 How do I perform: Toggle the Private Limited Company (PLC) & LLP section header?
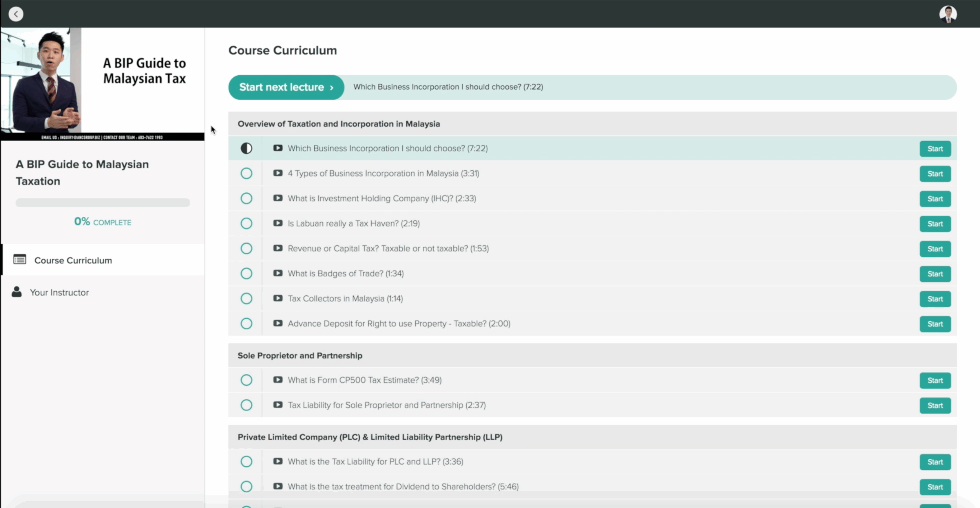(x=370, y=437)
